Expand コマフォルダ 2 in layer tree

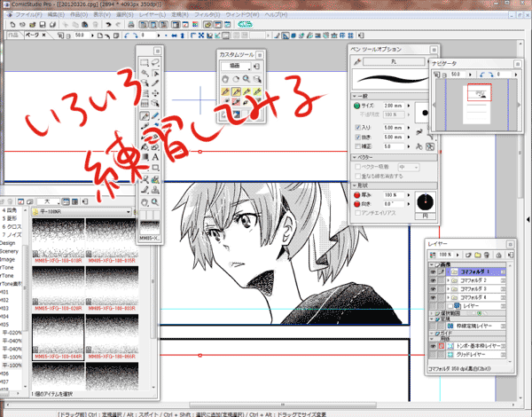click(449, 281)
